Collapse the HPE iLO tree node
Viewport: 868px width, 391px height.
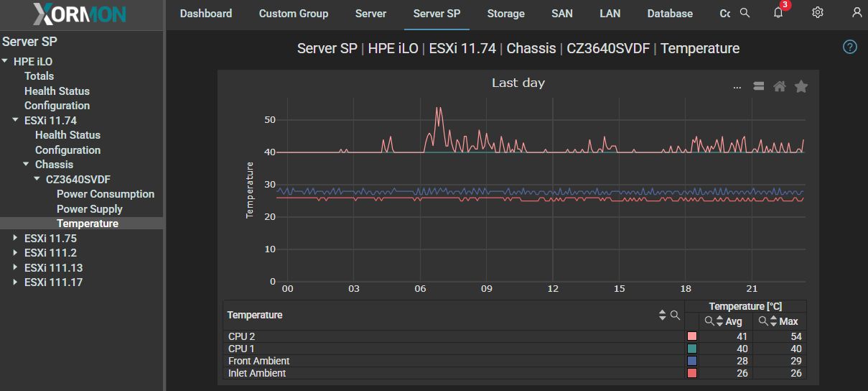coord(5,62)
